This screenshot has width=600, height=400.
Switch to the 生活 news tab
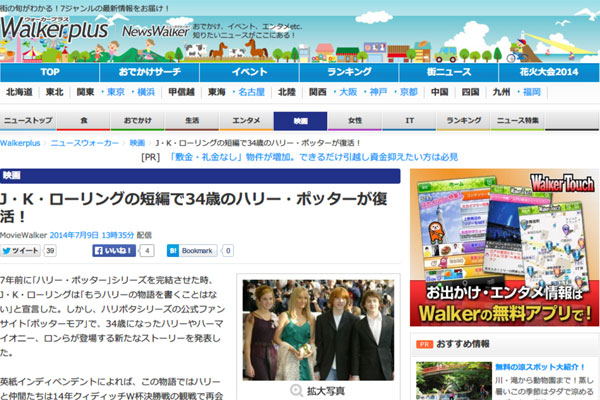click(192, 121)
